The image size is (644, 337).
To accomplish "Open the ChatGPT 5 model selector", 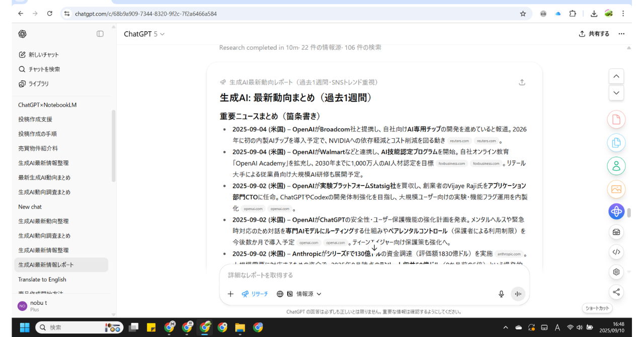I will click(141, 34).
